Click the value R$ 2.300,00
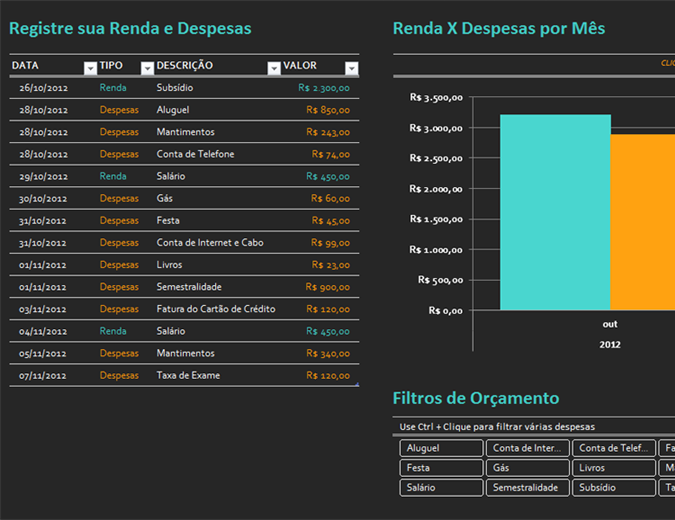The image size is (675, 520). click(x=324, y=88)
